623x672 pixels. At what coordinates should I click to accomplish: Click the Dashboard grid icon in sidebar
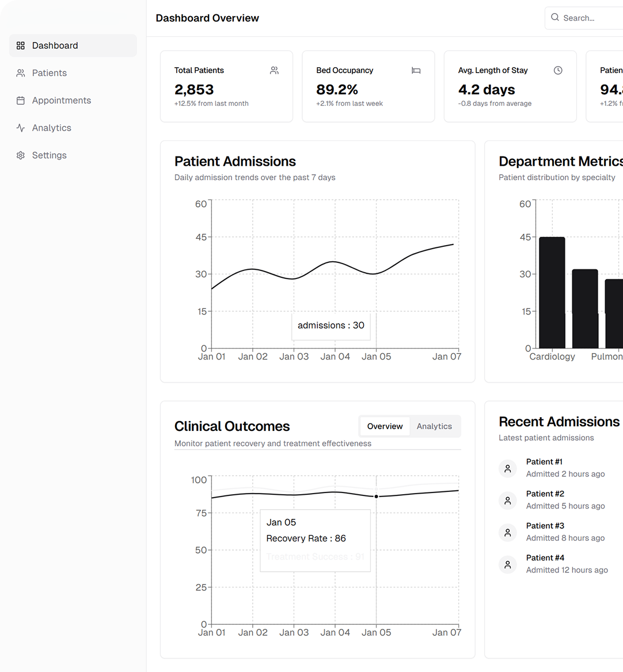pos(21,45)
